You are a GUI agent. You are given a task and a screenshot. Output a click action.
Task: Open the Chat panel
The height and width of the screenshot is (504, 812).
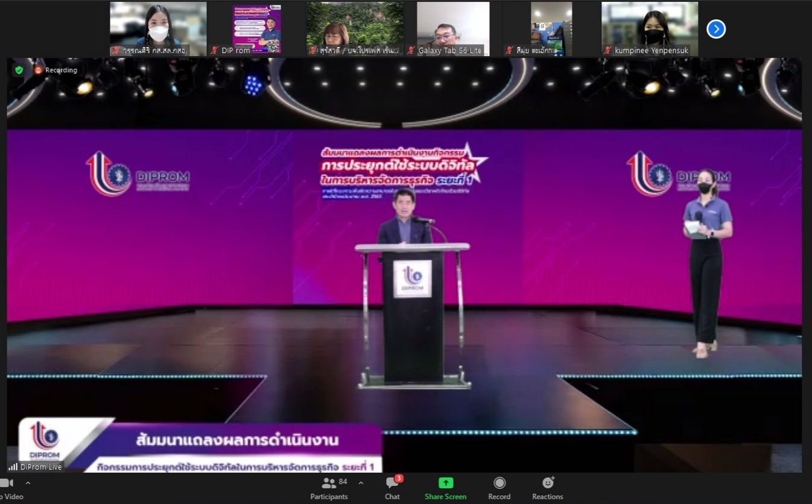tap(393, 488)
